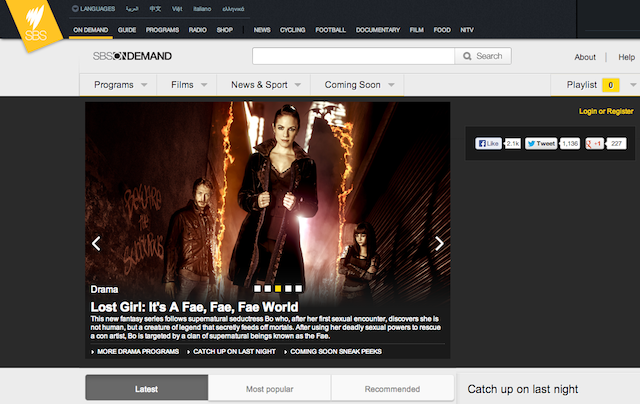Open the Radio section
This screenshot has height=404, width=640.
[198, 30]
